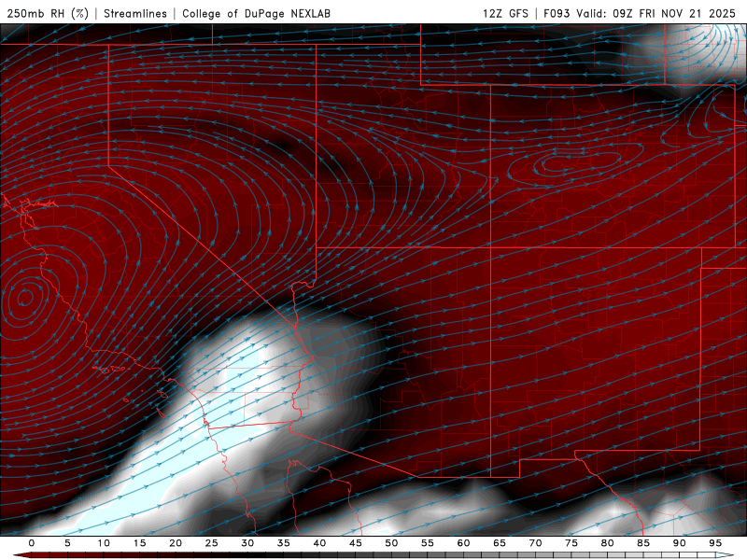Click the "Streamlines" label in header
Viewport: 747px width, 560px height.
pos(135,13)
